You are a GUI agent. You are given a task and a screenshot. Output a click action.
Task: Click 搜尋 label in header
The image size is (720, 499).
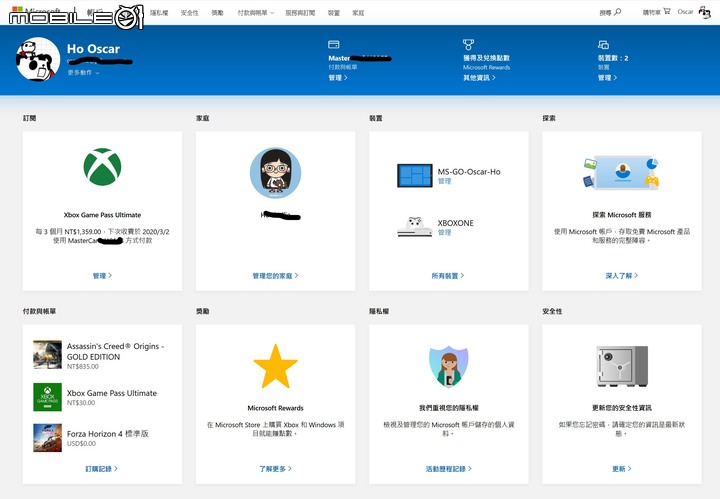click(605, 13)
